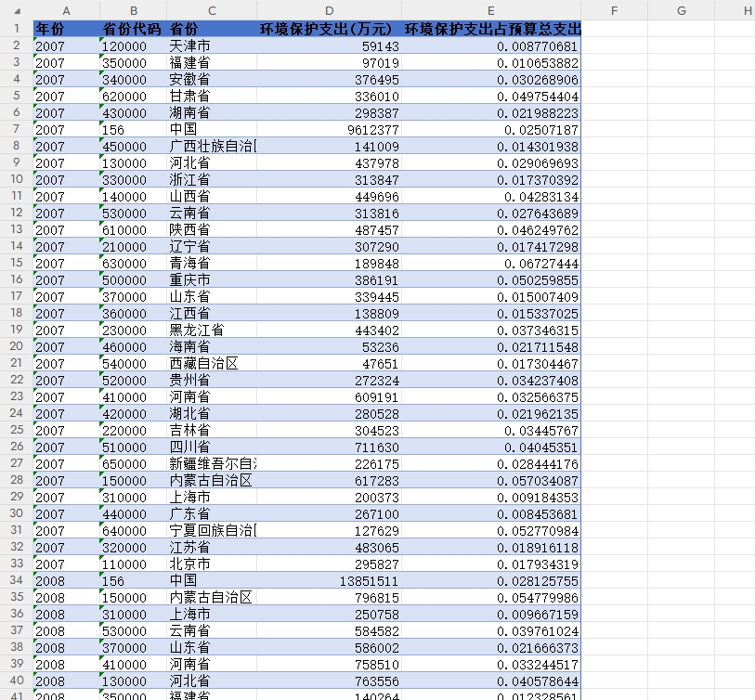Select cell 河南省 in row 23
755x700 pixels.
(212, 396)
